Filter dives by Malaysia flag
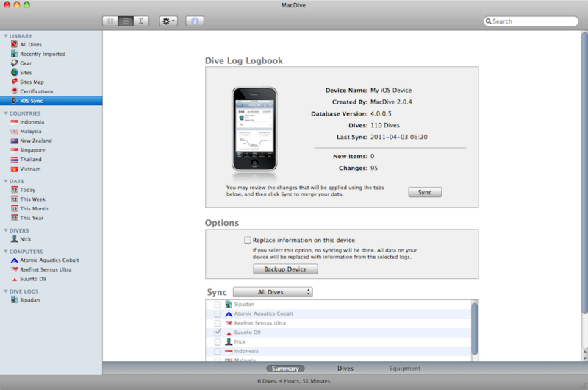588x390 pixels. click(14, 132)
